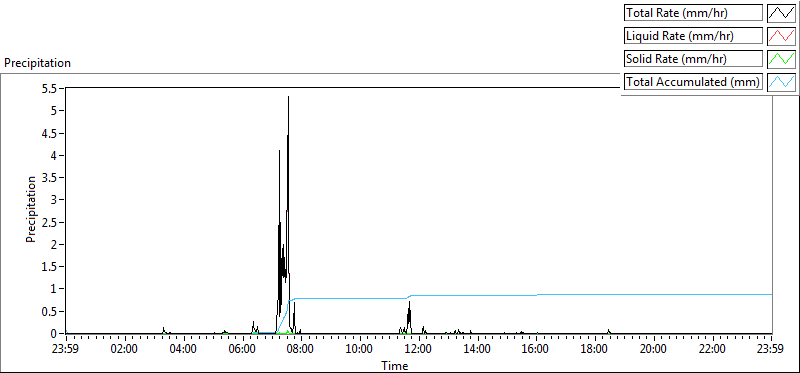
Task: Click the 22:00 time axis label
Action: 713,350
